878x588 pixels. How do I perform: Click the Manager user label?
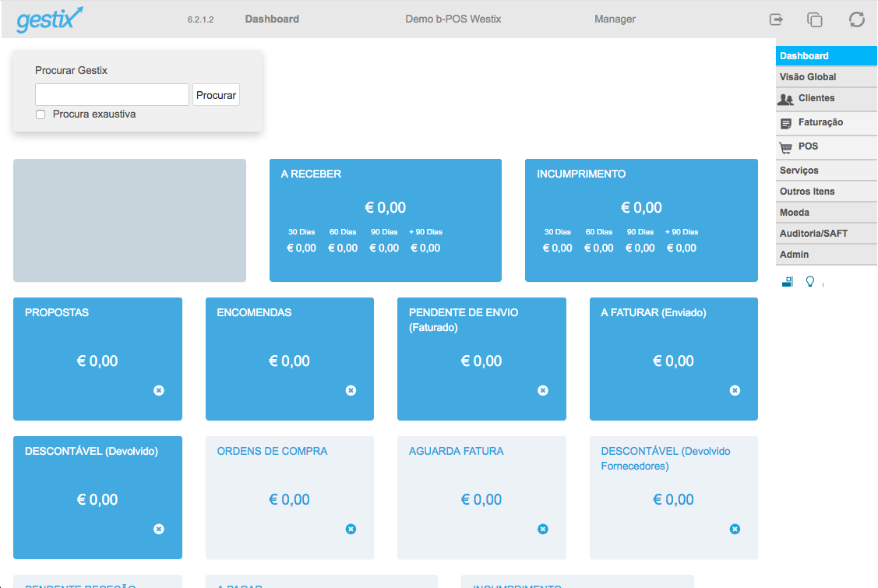[x=615, y=19]
